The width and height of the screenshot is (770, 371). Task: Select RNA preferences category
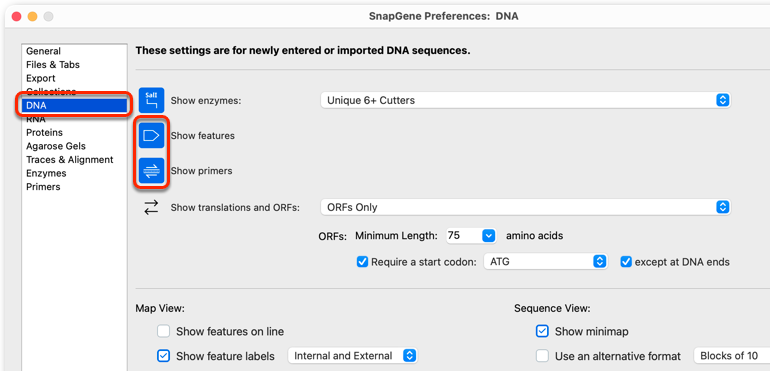tap(75, 119)
